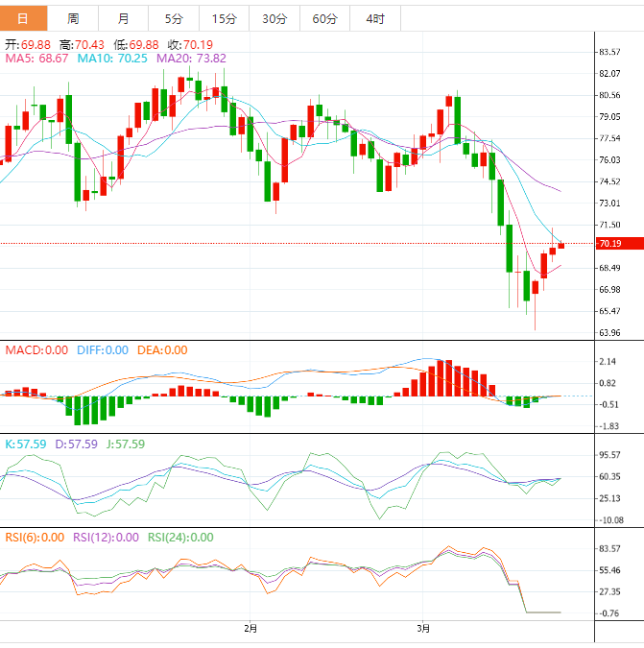Image resolution: width=644 pixels, height=648 pixels.
Task: Click the MACD indicator label
Action: [36, 350]
